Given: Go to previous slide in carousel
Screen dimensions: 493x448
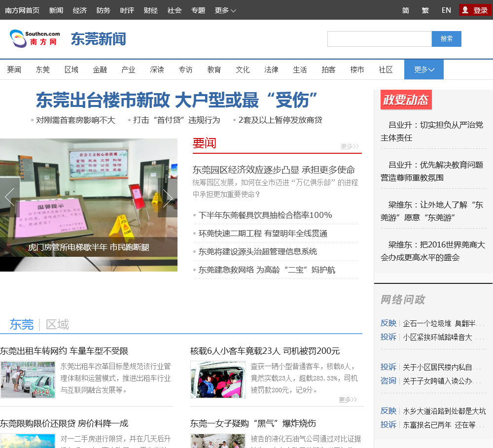Looking at the screenshot, I should pyautogui.click(x=10, y=197).
